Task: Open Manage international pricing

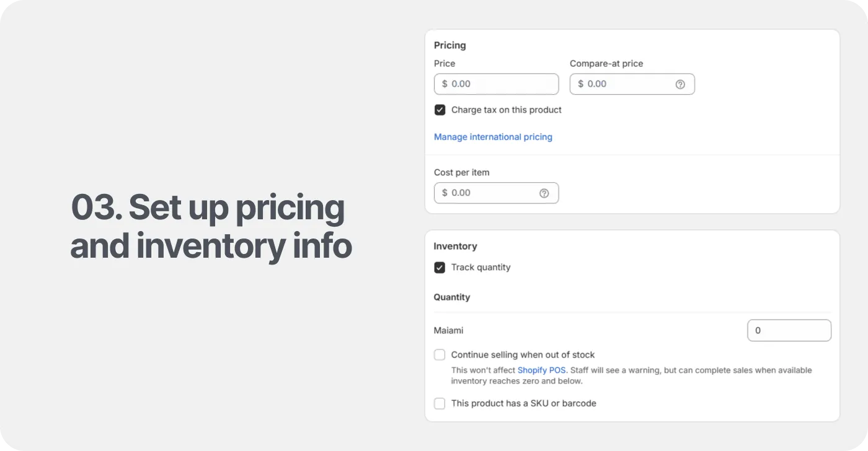Action: point(493,136)
